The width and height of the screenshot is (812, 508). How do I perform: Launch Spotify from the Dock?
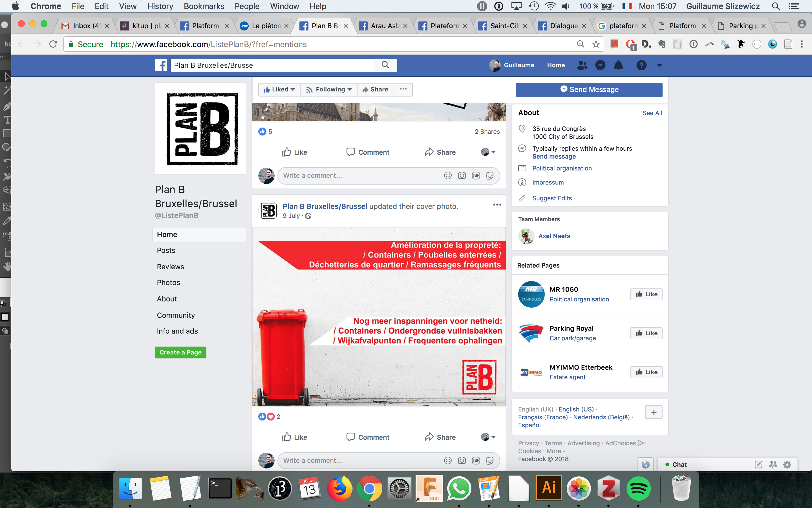click(638, 488)
